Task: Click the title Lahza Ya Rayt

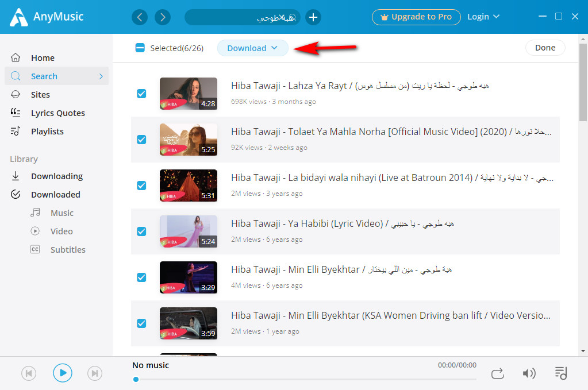Action: pyautogui.click(x=360, y=86)
